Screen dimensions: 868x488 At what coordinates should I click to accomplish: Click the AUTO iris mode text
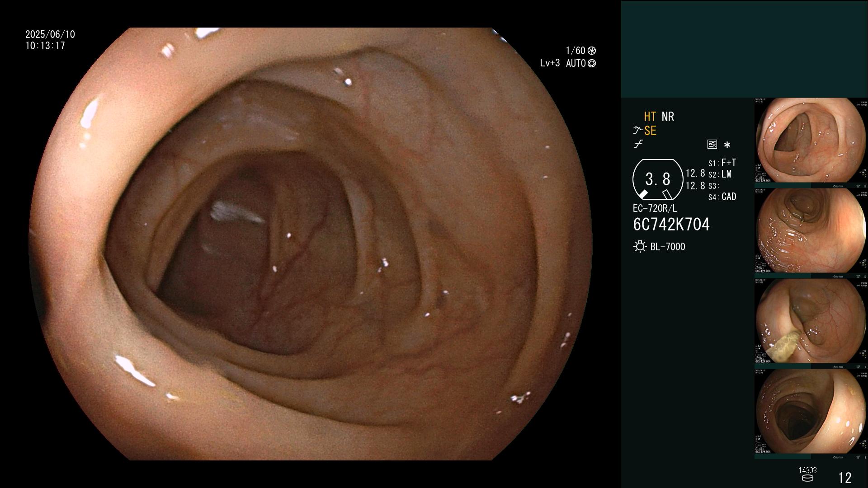pyautogui.click(x=576, y=63)
